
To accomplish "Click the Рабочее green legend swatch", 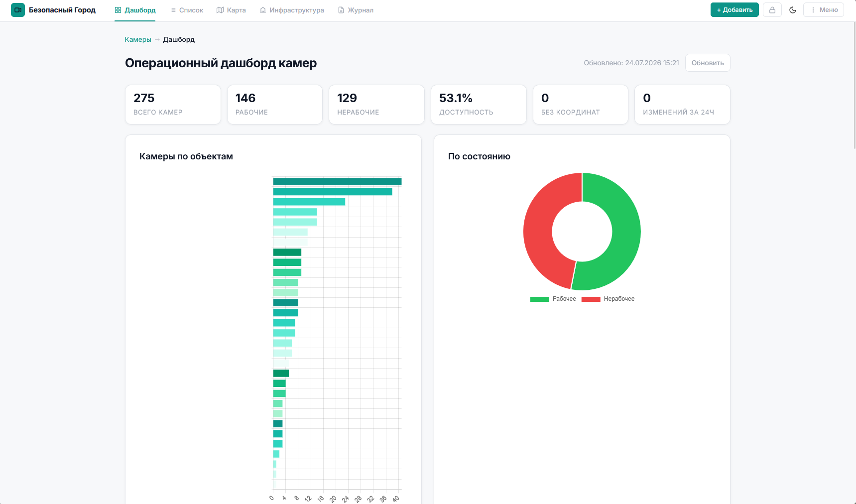I will (x=539, y=299).
